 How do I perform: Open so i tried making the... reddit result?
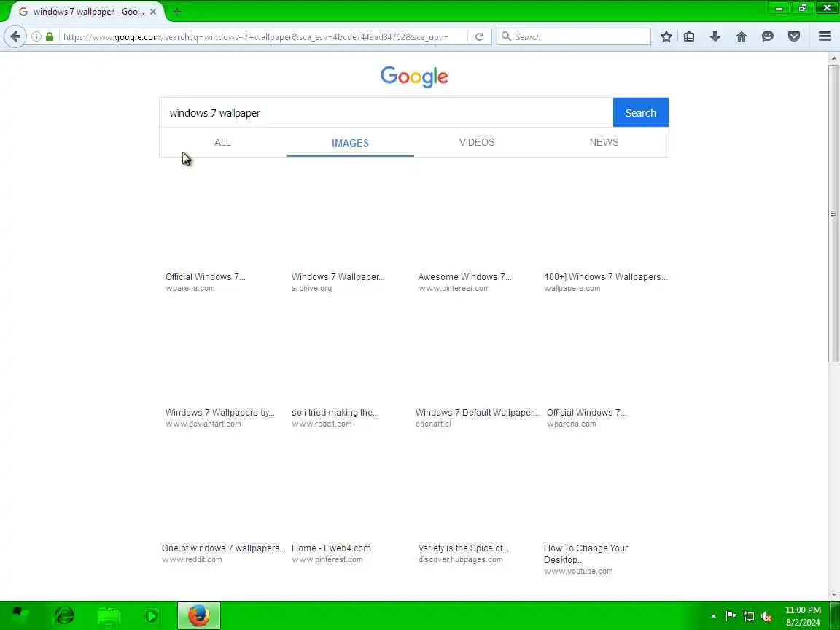[x=335, y=413]
